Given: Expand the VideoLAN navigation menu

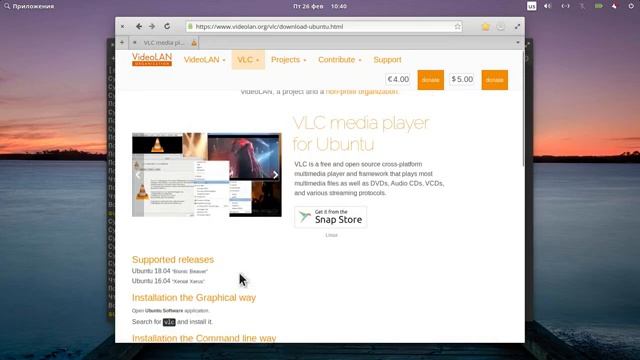Looking at the screenshot, I should click(204, 60).
